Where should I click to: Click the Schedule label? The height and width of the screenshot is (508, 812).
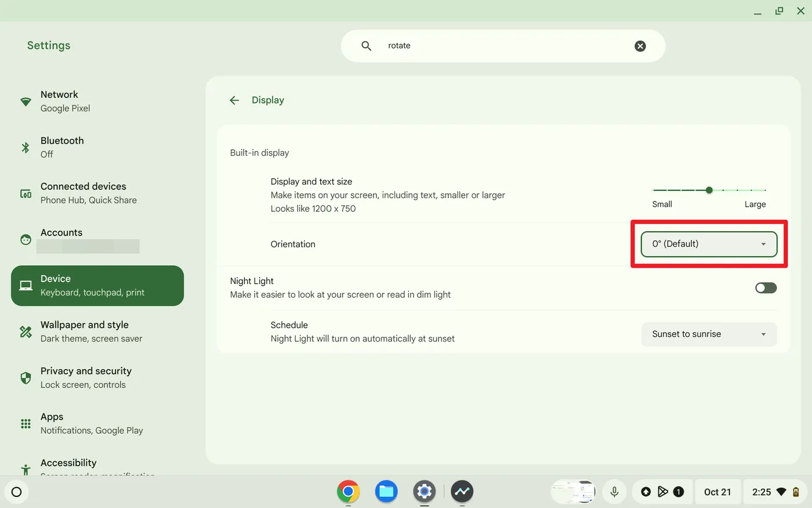[289, 325]
